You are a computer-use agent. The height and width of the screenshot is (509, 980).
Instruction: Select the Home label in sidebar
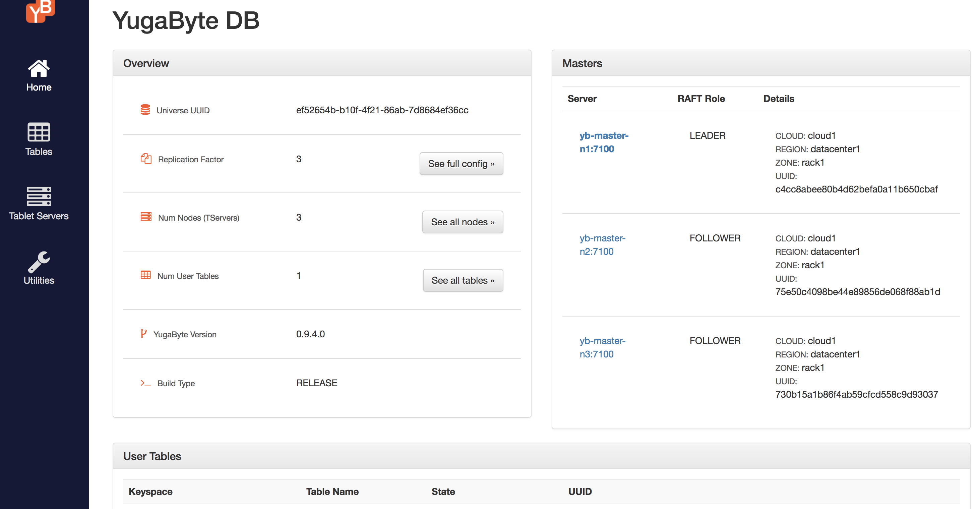click(39, 87)
